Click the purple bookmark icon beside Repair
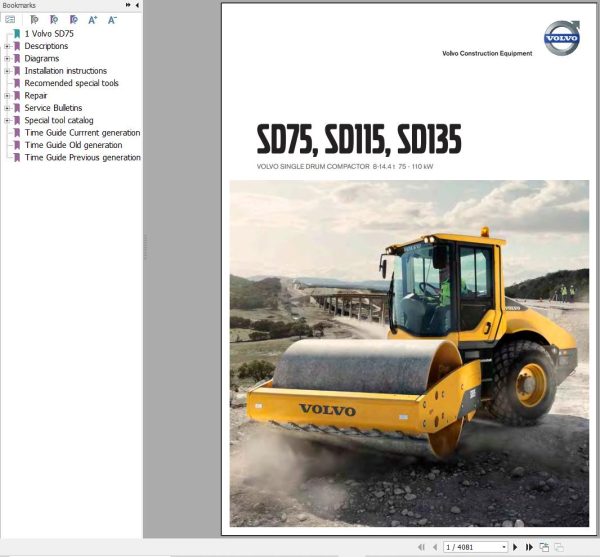 point(16,96)
